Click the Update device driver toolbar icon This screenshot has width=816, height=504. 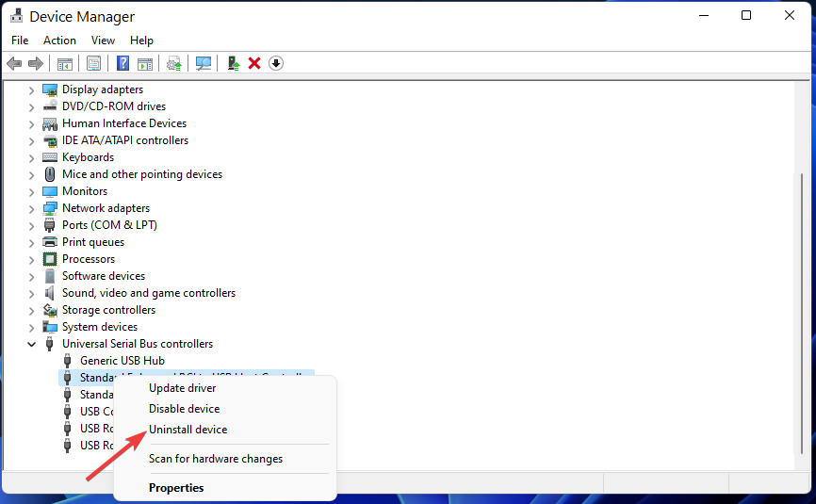click(173, 63)
